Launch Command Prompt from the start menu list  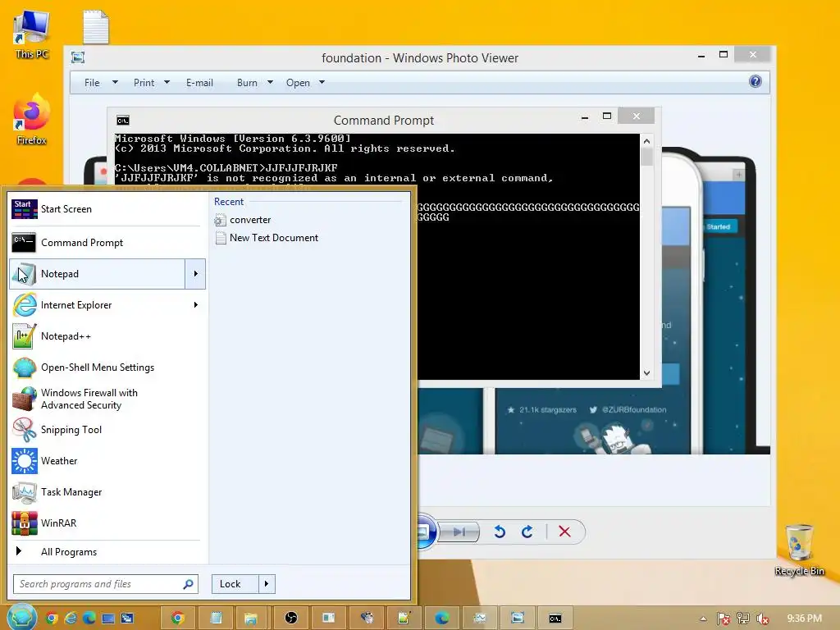(106, 243)
